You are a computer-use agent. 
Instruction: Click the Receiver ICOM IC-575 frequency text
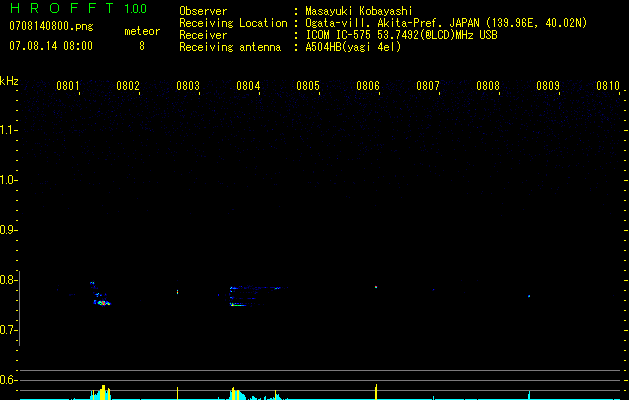401,35
